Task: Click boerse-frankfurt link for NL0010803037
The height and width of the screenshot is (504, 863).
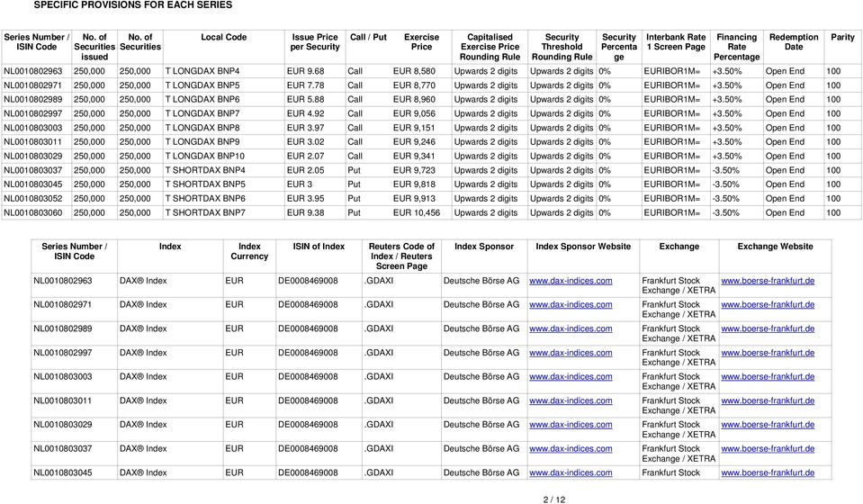Action: (x=768, y=449)
